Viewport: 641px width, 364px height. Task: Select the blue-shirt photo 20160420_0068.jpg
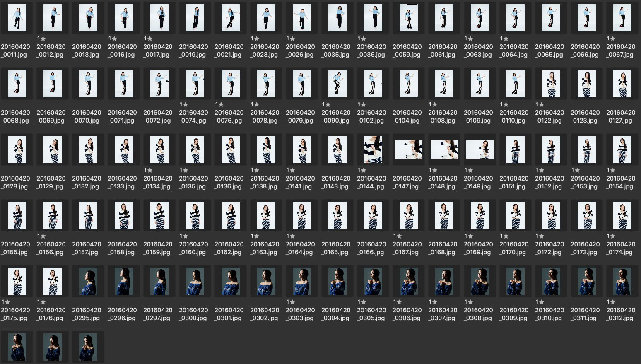(x=17, y=84)
